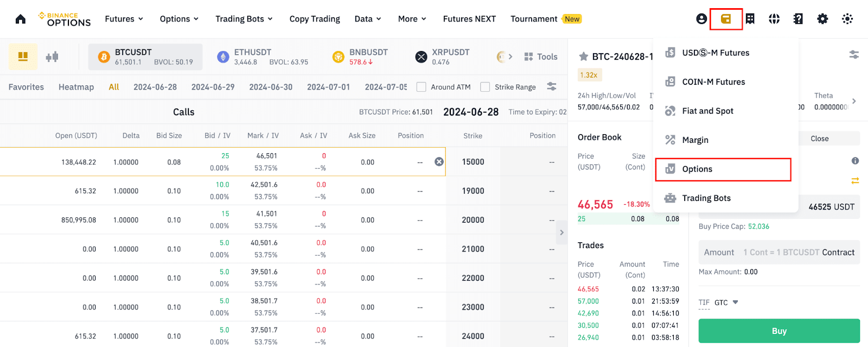Click the highlighted wallet icon
Image resolution: width=868 pixels, height=347 pixels.
(726, 19)
